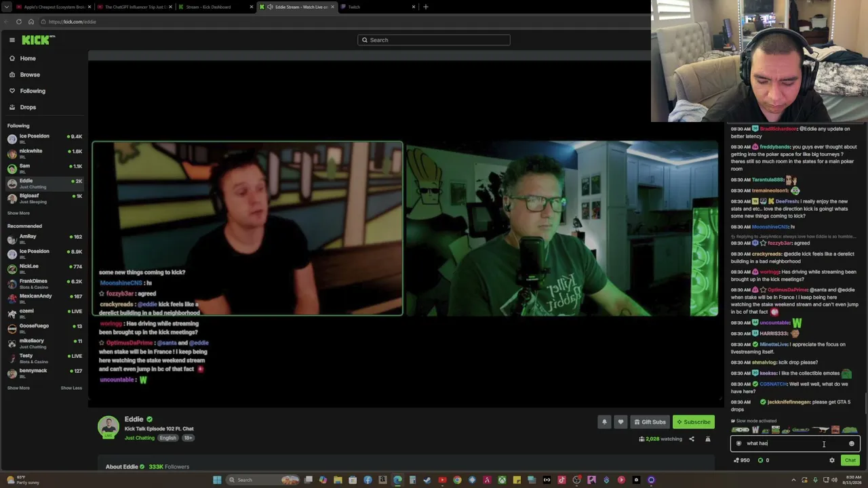Viewport: 868px width, 488px height.
Task: Open Following page in the sidebar
Action: [x=33, y=91]
